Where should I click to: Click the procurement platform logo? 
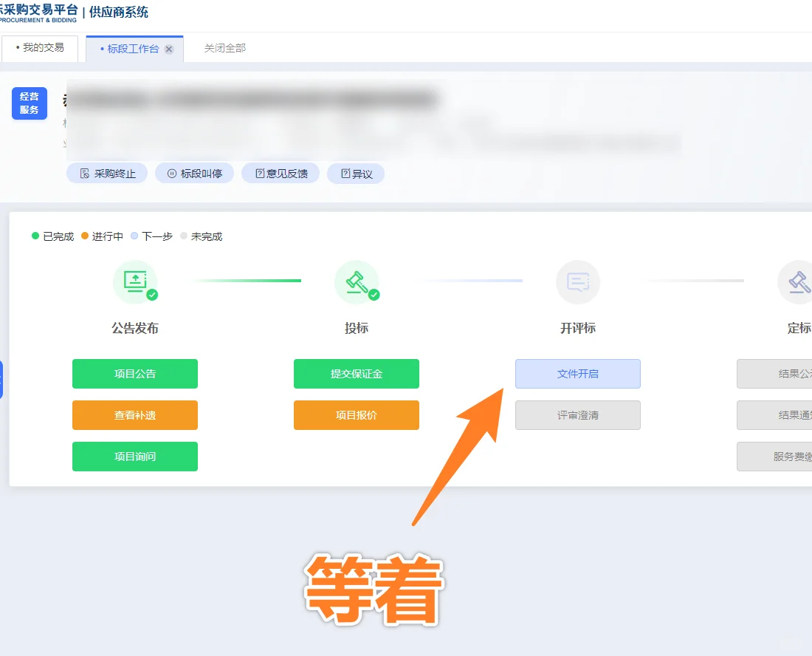click(41, 13)
